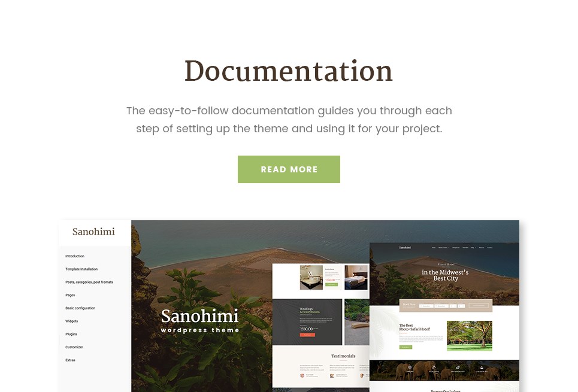Click the red button under the 250.00 price

coord(307,335)
